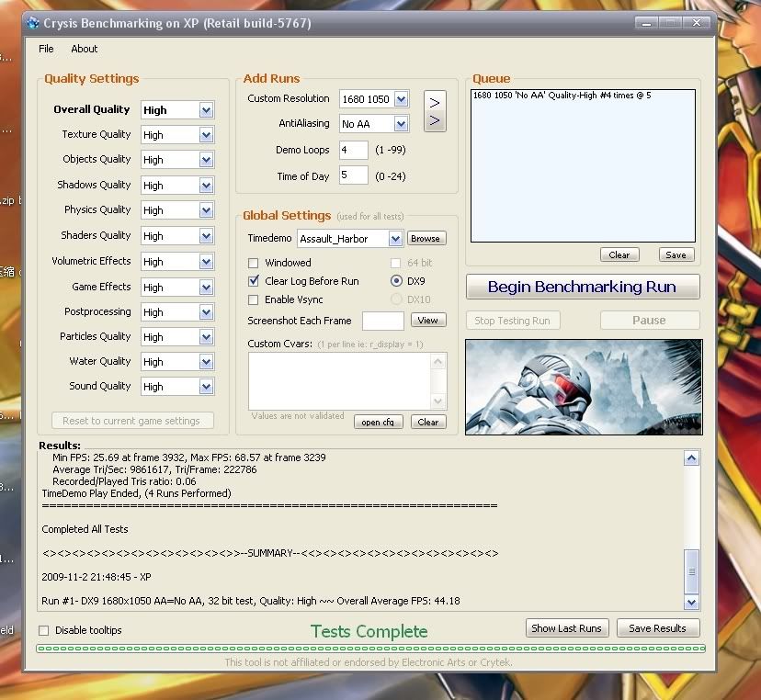Viewport: 761px width, 700px height.
Task: Click the Demo Loops input field
Action: pos(353,150)
